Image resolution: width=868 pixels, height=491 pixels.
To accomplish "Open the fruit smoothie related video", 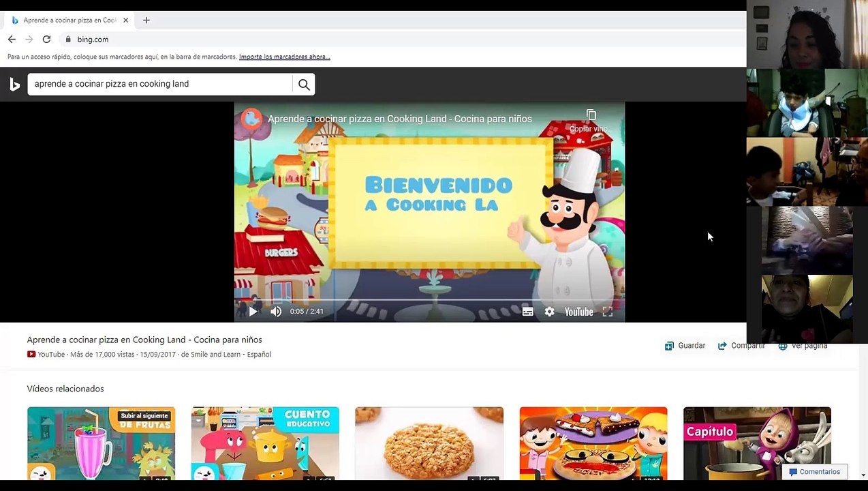I will pyautogui.click(x=101, y=444).
